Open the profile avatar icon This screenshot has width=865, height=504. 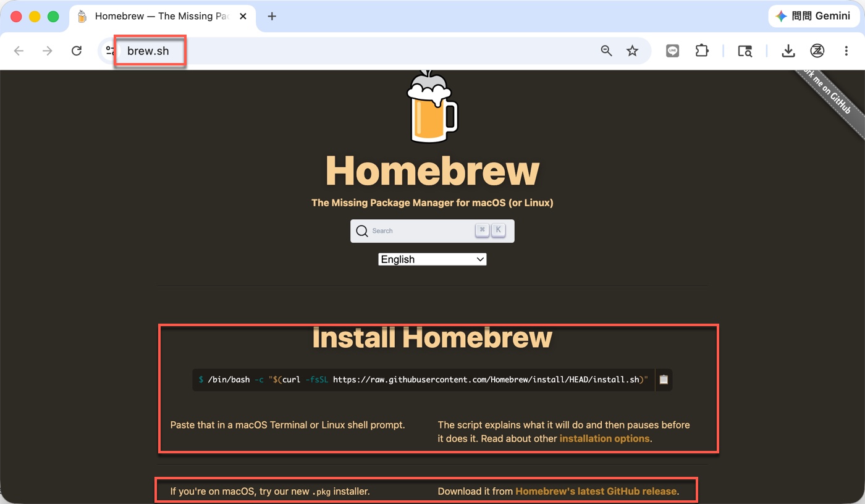817,51
